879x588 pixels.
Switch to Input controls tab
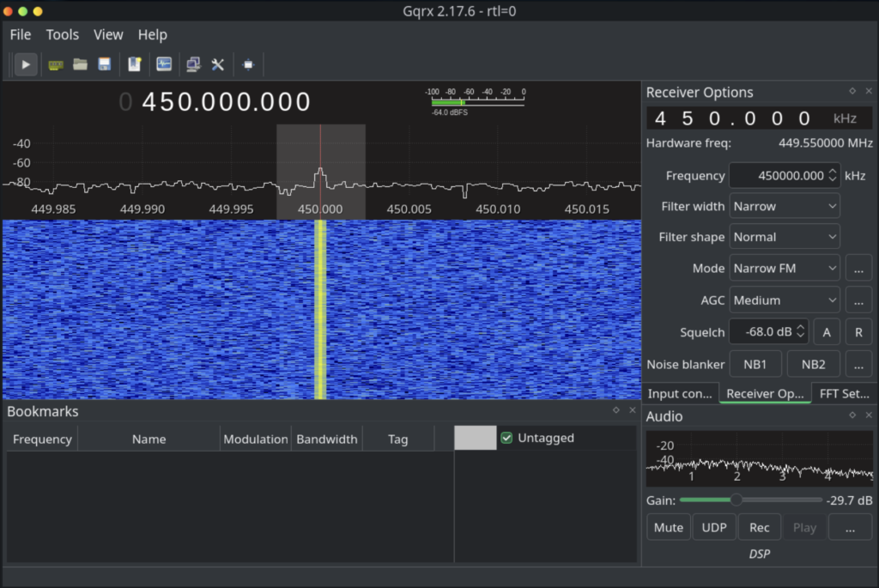coord(680,393)
